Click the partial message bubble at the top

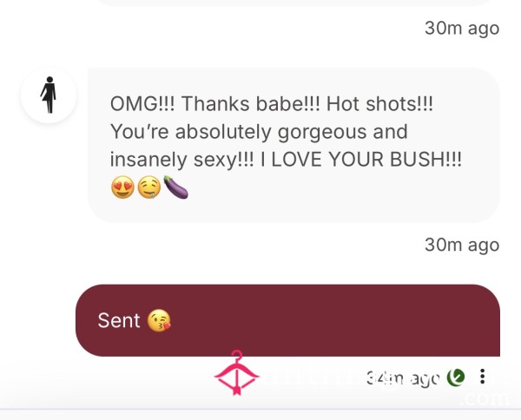pos(293,3)
